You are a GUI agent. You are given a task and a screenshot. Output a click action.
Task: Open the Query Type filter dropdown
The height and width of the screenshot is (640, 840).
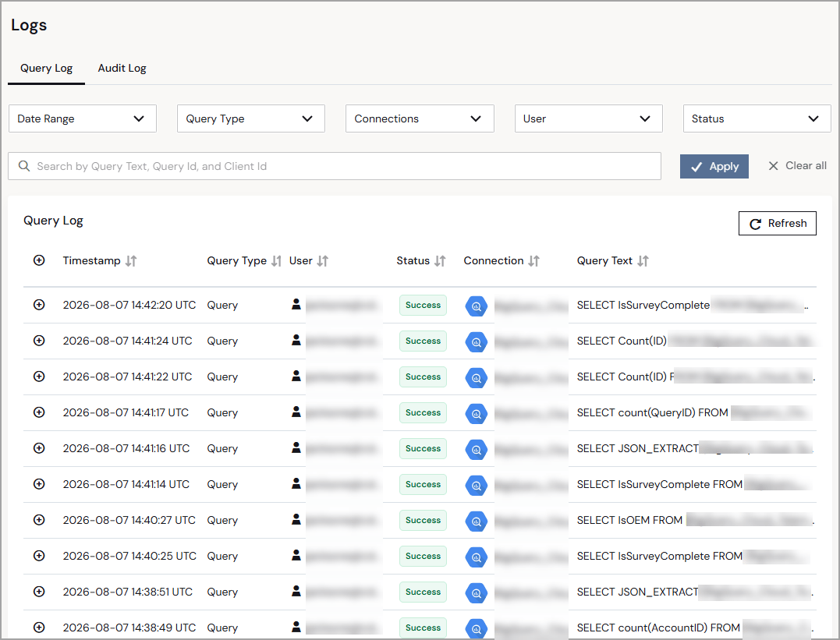click(250, 118)
